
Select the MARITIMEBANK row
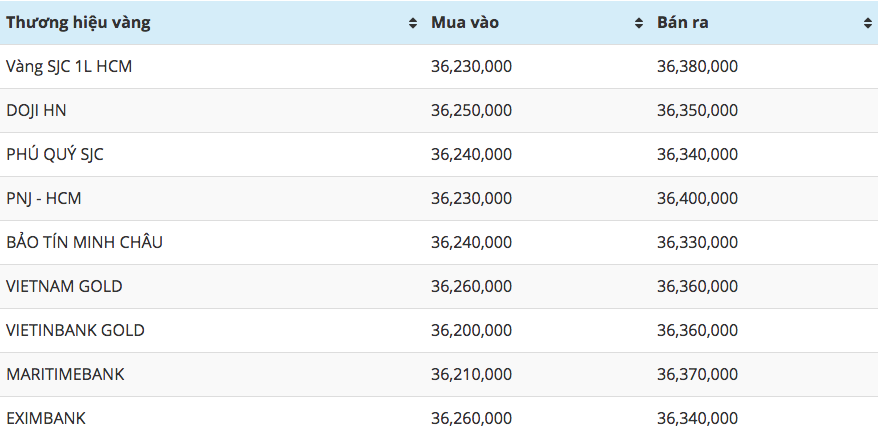click(439, 375)
